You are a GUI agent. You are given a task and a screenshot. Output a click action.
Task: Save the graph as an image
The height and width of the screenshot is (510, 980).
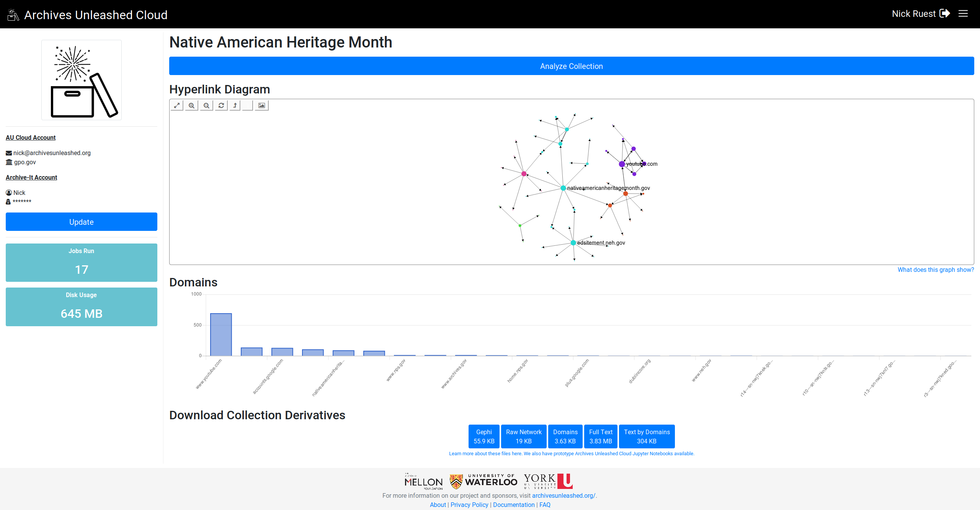tap(261, 105)
